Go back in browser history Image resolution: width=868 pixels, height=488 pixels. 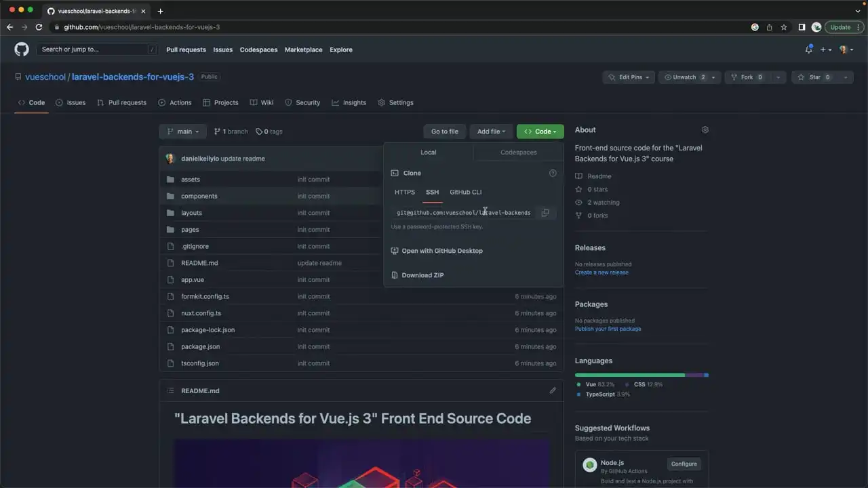tap(9, 27)
